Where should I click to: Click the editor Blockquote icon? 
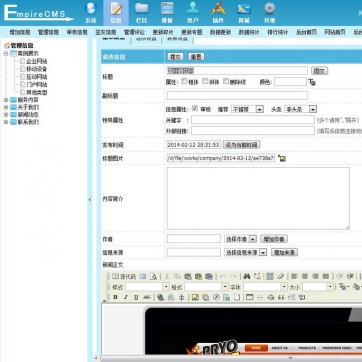click(281, 297)
